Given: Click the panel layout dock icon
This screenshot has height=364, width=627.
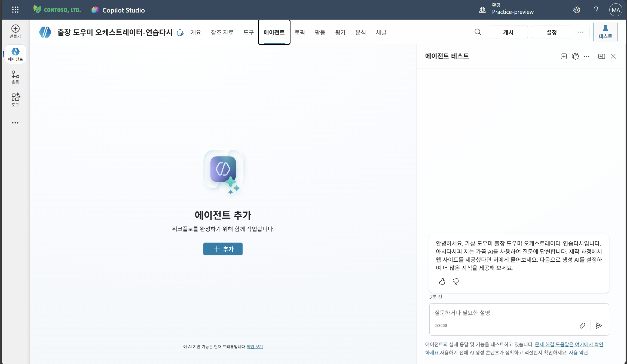Looking at the screenshot, I should click(602, 56).
